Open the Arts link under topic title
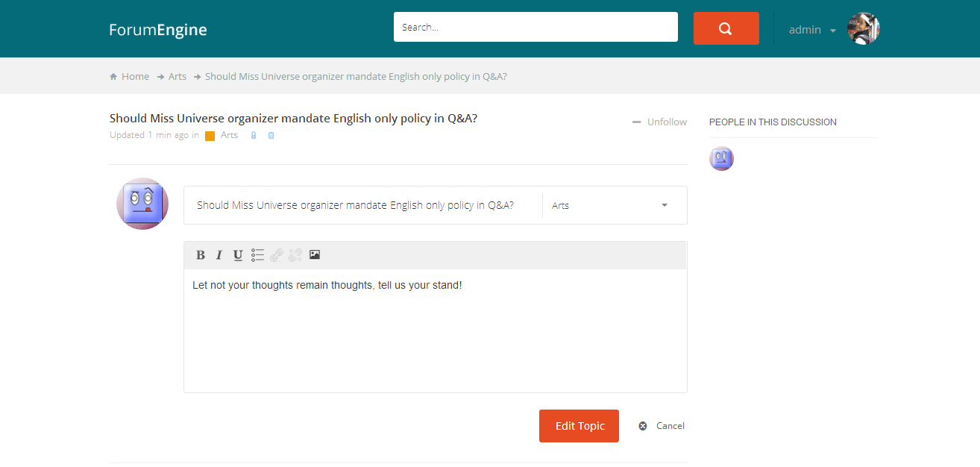Screen dimensions: 980x467 click(229, 135)
